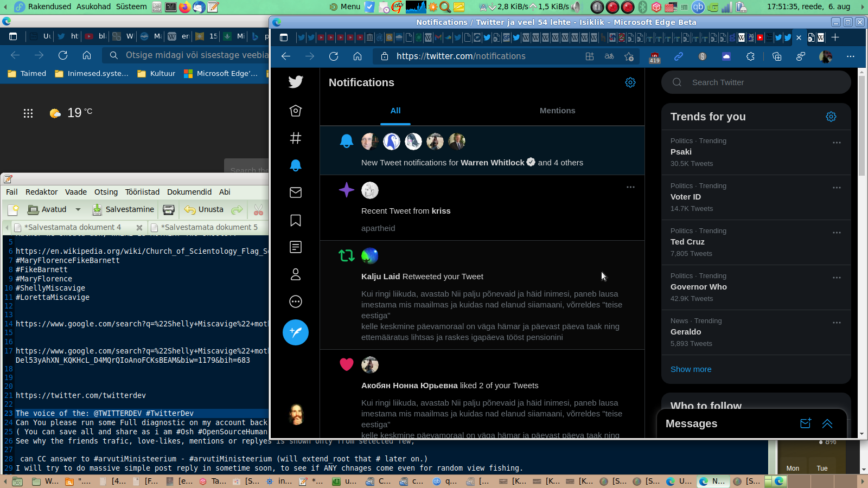This screenshot has height=488, width=868.
Task: Reload the Twitter notifications page
Action: pyautogui.click(x=334, y=56)
